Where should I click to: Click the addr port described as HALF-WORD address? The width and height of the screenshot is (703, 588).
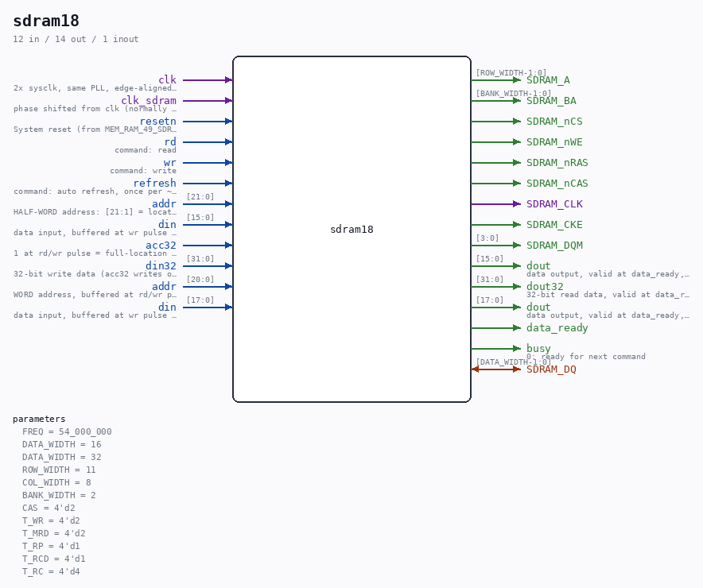pos(164,203)
